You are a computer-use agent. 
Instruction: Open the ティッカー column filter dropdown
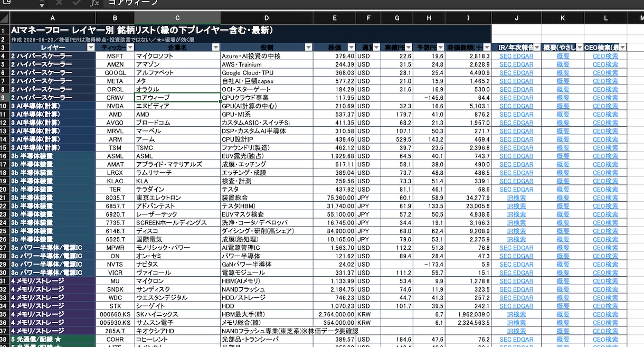[x=129, y=48]
